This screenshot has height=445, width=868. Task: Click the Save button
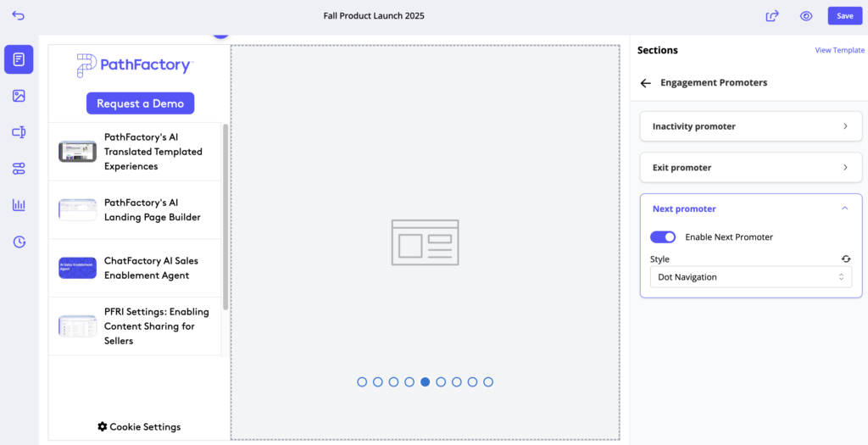pyautogui.click(x=844, y=16)
